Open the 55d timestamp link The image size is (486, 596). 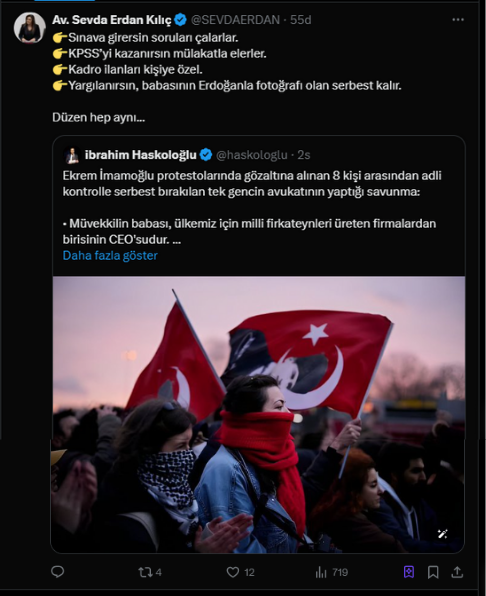(301, 20)
